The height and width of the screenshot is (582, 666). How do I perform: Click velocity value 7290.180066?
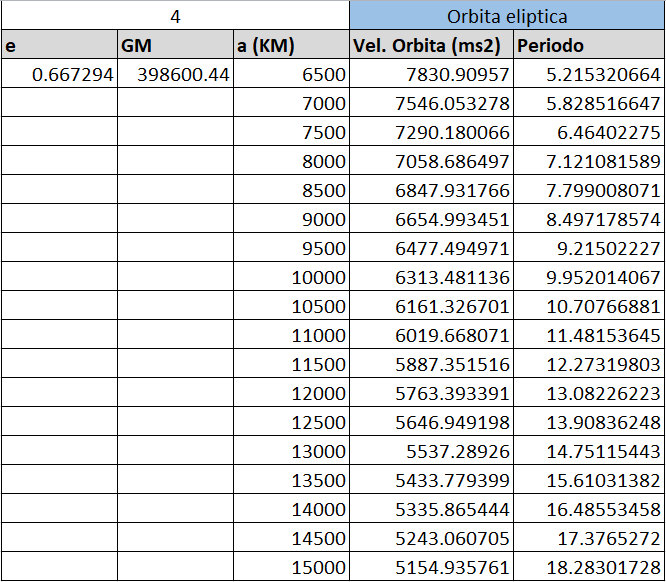point(432,131)
